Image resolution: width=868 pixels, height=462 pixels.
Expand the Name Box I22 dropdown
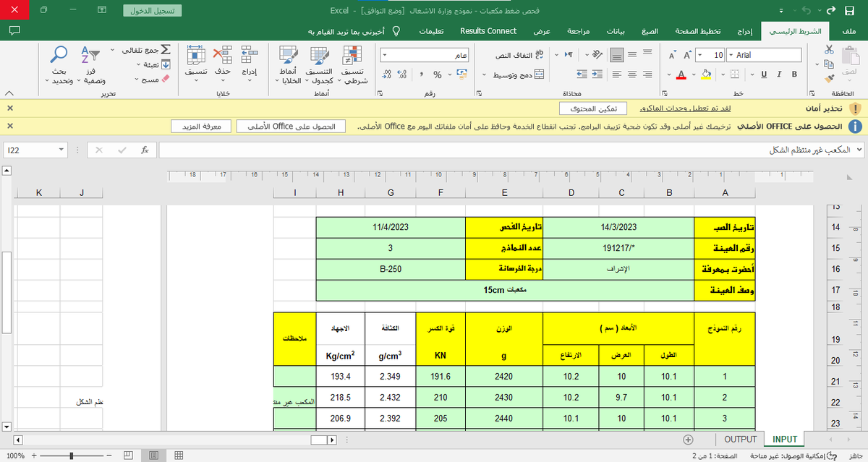coord(61,150)
